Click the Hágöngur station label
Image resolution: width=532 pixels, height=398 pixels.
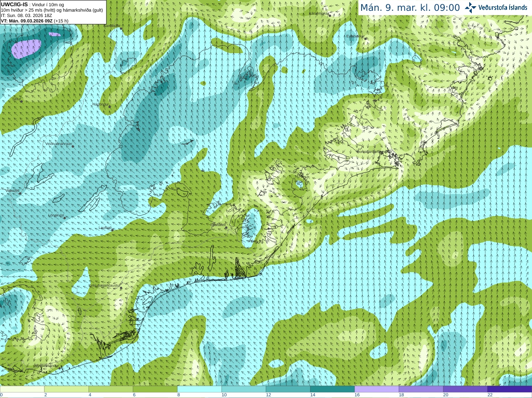pos(101,104)
